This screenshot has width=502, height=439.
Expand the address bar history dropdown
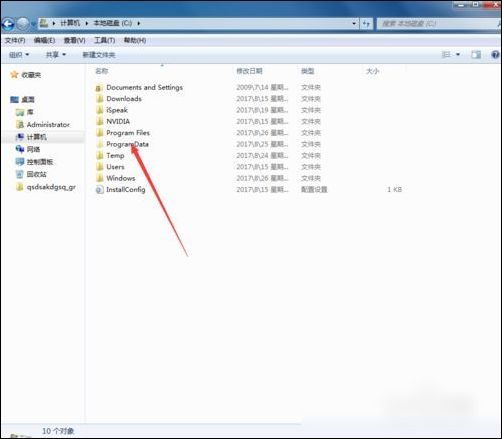point(354,23)
